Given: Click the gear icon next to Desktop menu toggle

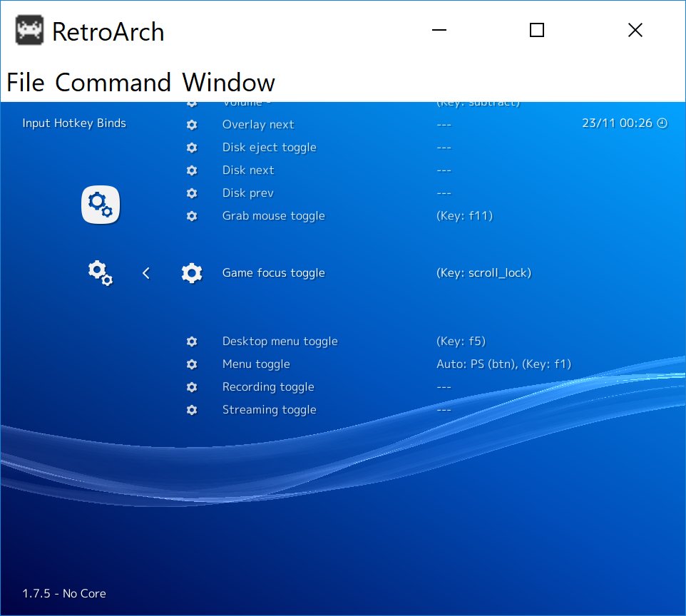Looking at the screenshot, I should (x=192, y=342).
